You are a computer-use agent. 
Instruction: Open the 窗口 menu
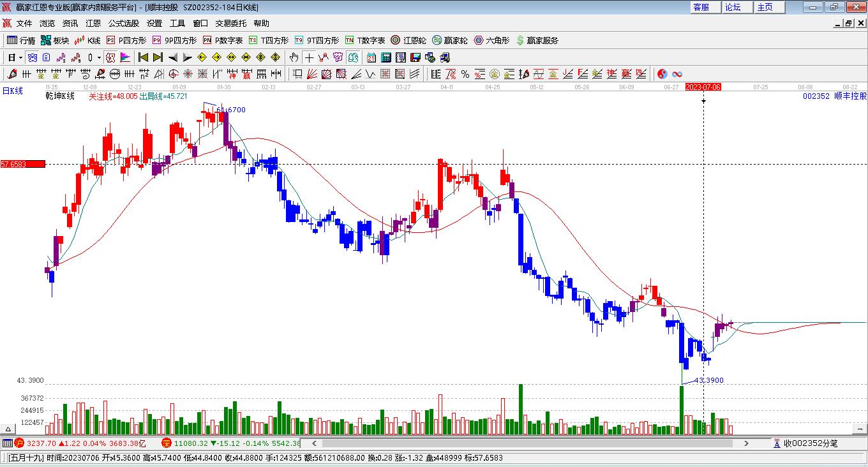click(x=200, y=24)
